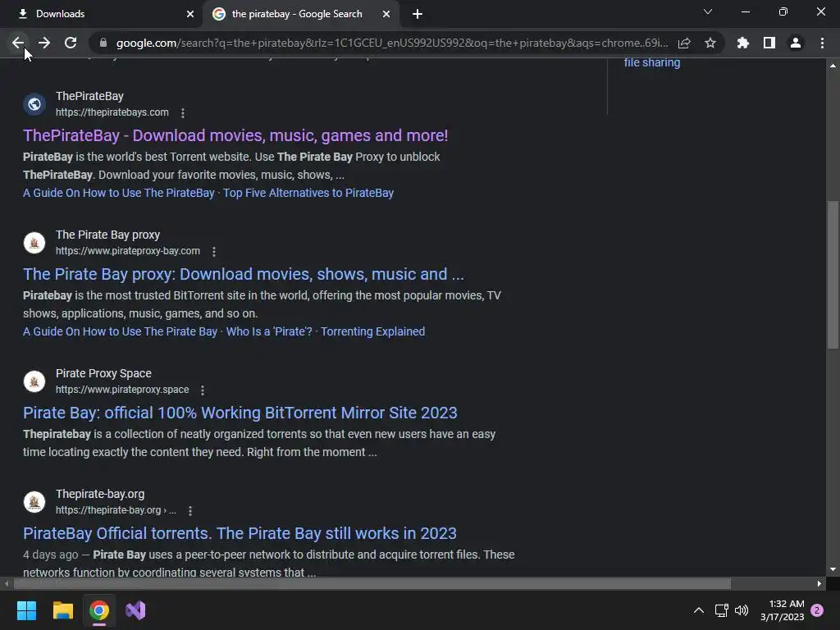The width and height of the screenshot is (840, 630).
Task: Click https://www.pirateproxy-bay.com URL text
Action: click(x=127, y=251)
